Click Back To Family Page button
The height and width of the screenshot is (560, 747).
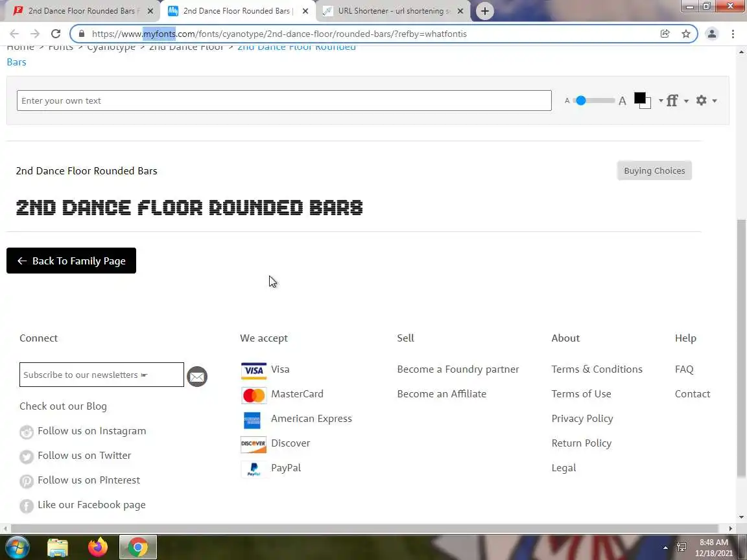click(x=71, y=261)
